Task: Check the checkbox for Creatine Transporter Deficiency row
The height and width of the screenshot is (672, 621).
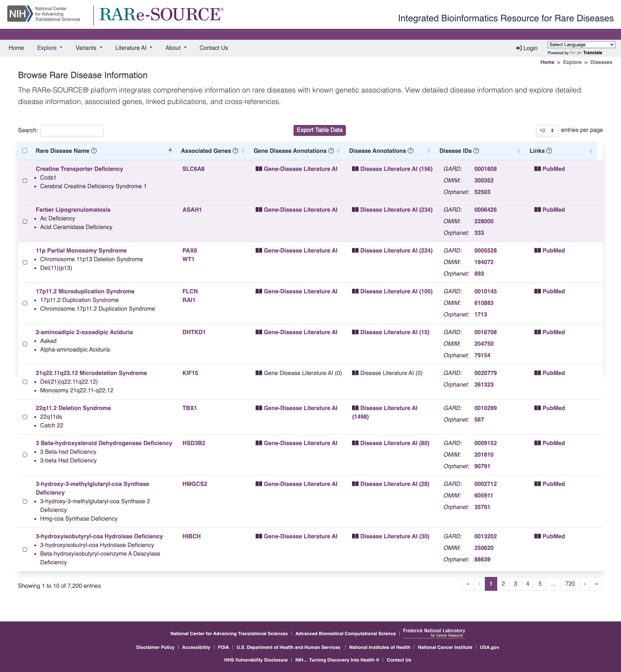Action: pyautogui.click(x=25, y=181)
